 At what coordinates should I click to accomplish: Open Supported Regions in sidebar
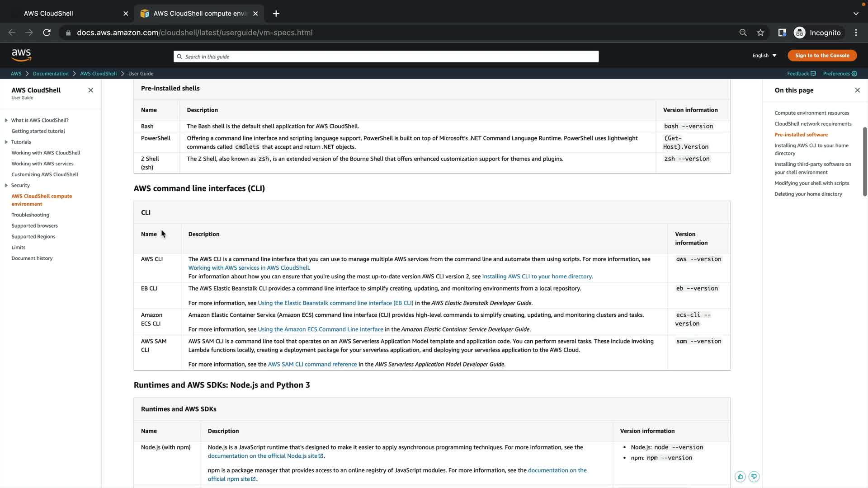[33, 237]
